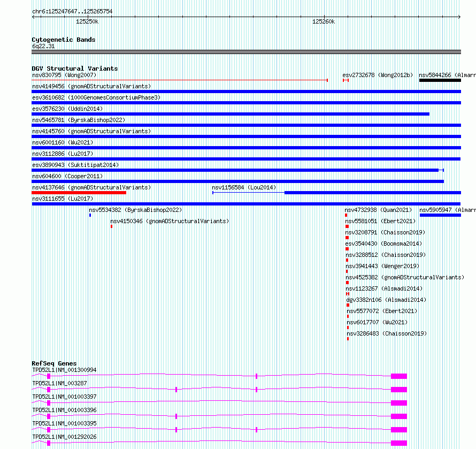Viewport: 476px width, 449px height.
Task: Open nsv3286483 (Chaisson2019) label
Action: coord(387,333)
